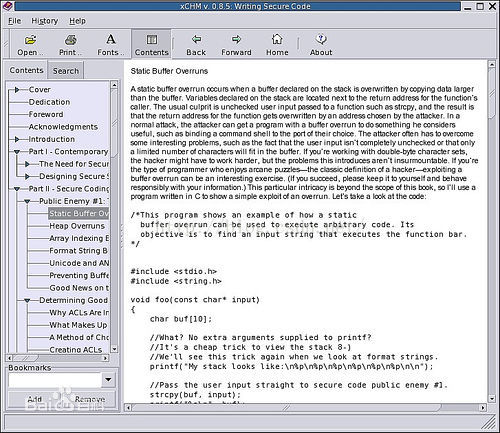Select the Good News on tree item

click(x=79, y=288)
